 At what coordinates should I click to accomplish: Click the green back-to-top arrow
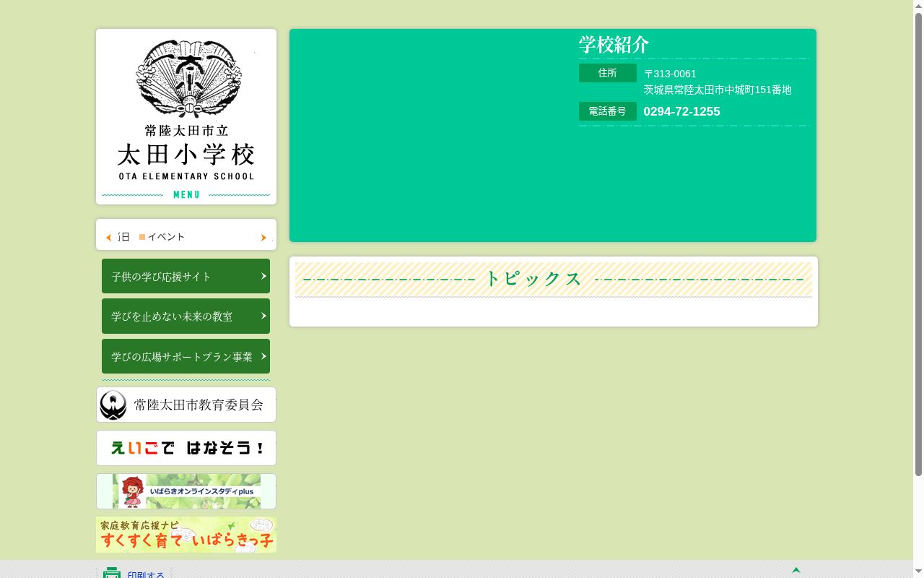(796, 570)
